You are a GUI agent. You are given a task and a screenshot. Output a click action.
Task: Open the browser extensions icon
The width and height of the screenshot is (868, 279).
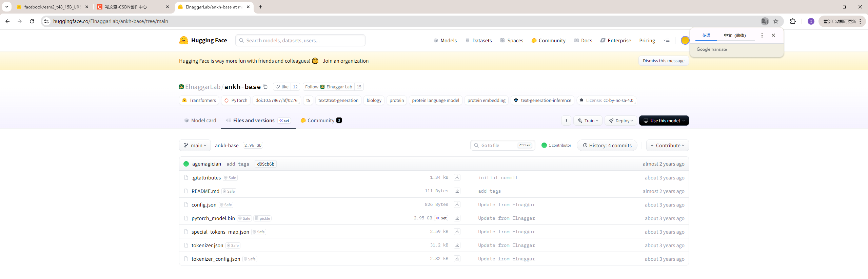[x=793, y=21]
